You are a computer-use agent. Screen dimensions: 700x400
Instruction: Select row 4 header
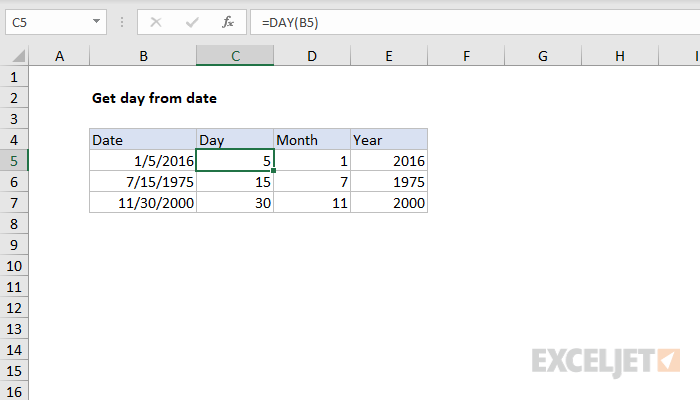(14, 140)
